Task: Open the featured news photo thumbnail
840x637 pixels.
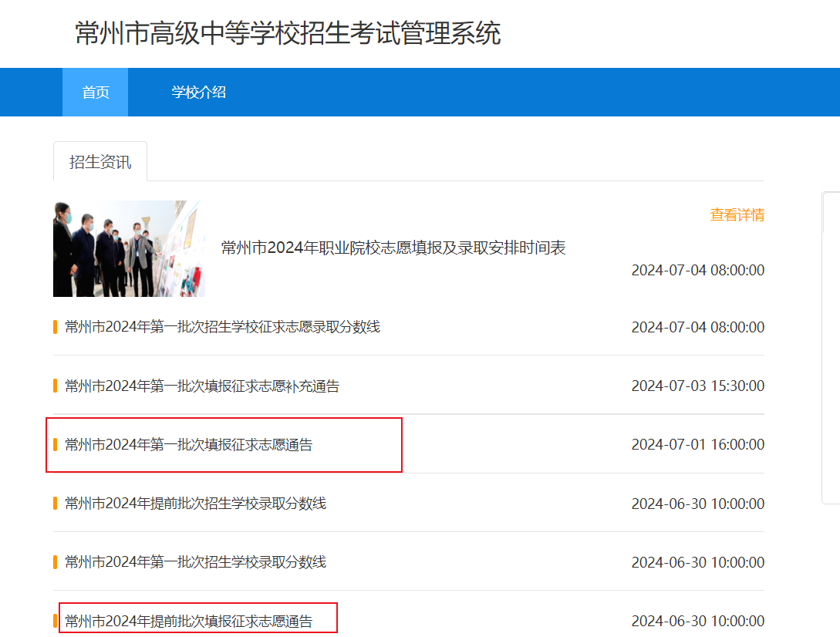Action: 129,248
